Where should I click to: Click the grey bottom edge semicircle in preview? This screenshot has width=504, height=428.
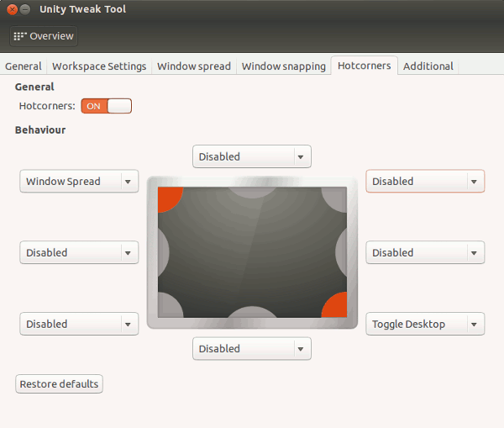click(252, 312)
